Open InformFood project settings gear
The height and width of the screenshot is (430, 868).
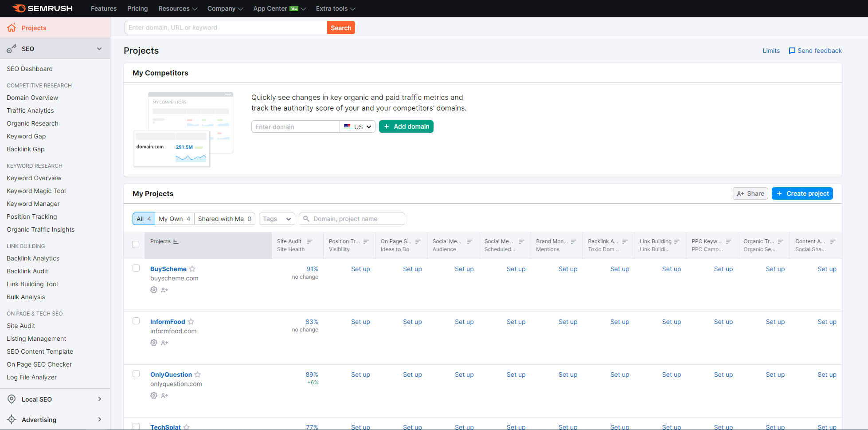click(154, 343)
